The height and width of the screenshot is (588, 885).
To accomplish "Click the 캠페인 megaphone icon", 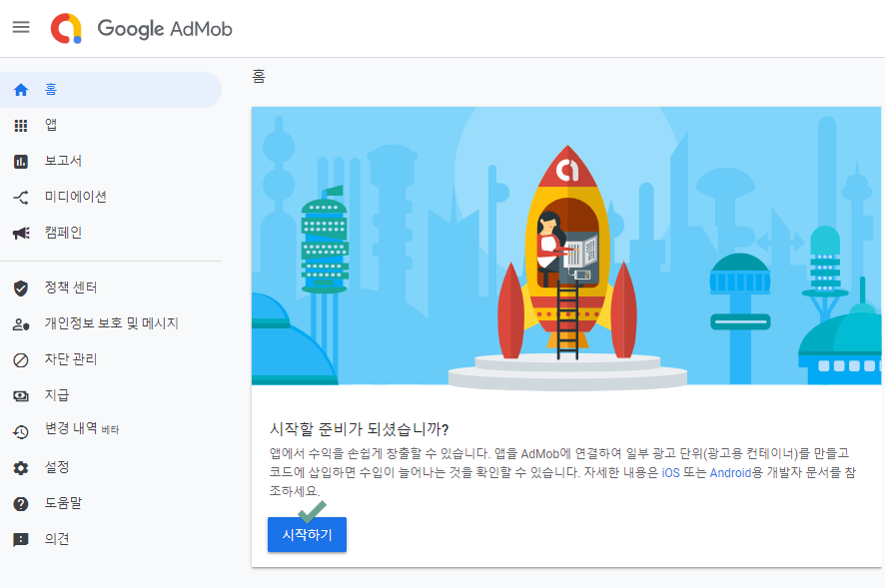I will pyautogui.click(x=21, y=234).
